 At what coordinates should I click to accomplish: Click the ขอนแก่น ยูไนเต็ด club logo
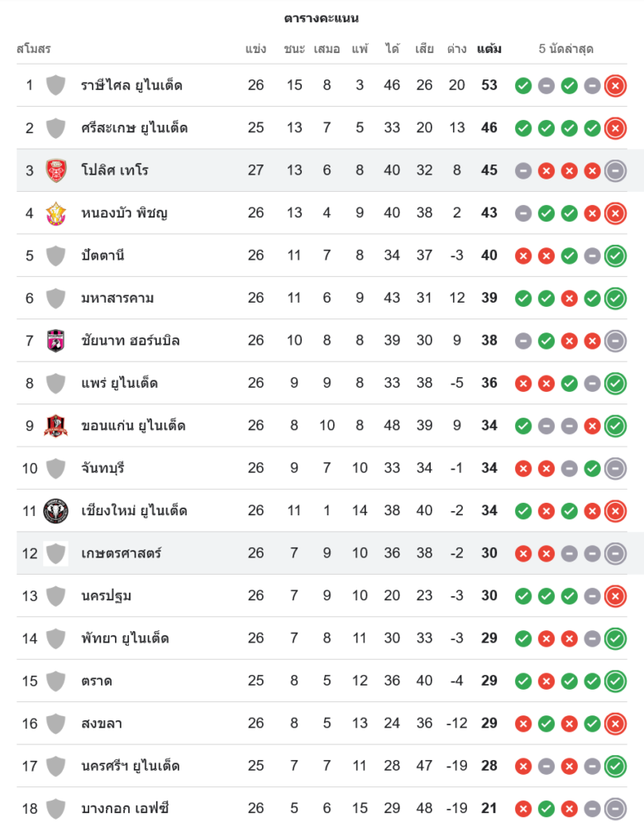click(x=55, y=425)
